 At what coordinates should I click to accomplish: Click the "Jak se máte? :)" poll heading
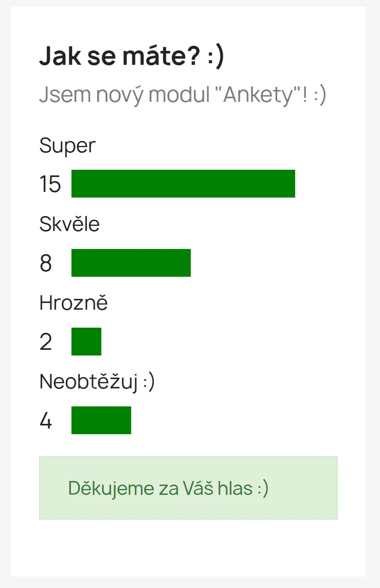pos(132,56)
